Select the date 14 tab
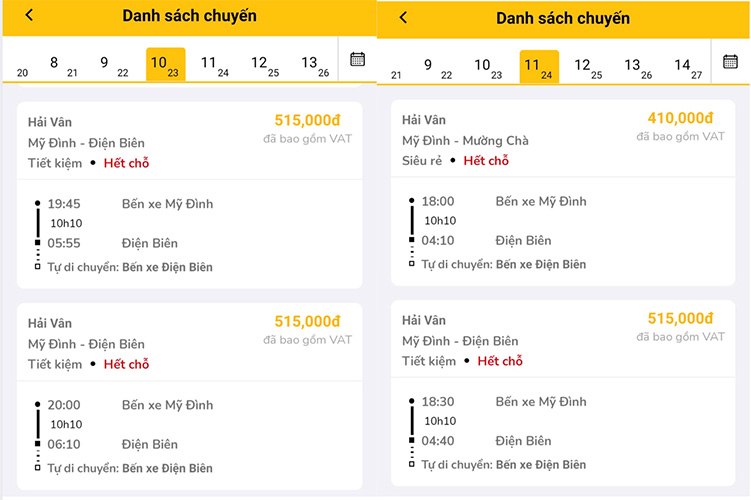This screenshot has width=751, height=500. tap(686, 67)
